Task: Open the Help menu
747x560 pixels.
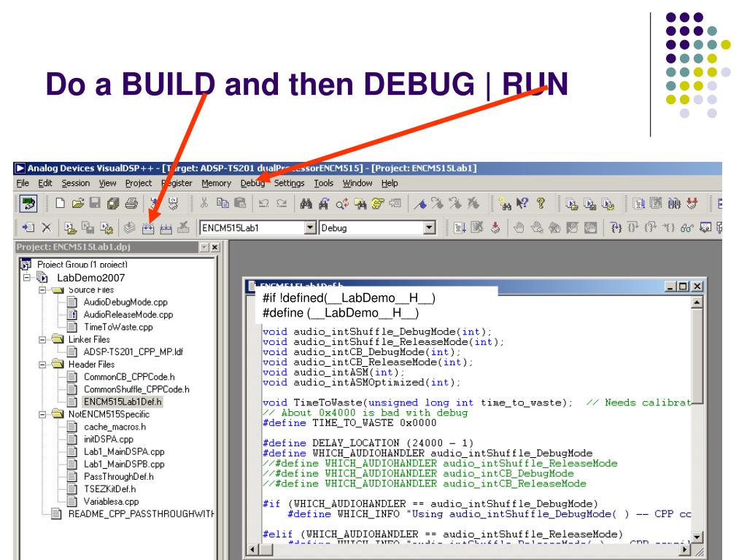Action: point(390,183)
